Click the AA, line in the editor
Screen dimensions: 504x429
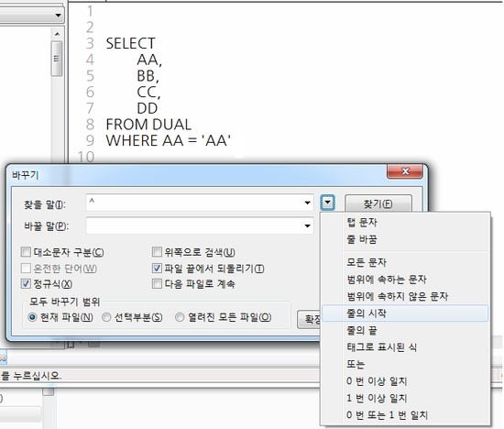(x=149, y=60)
